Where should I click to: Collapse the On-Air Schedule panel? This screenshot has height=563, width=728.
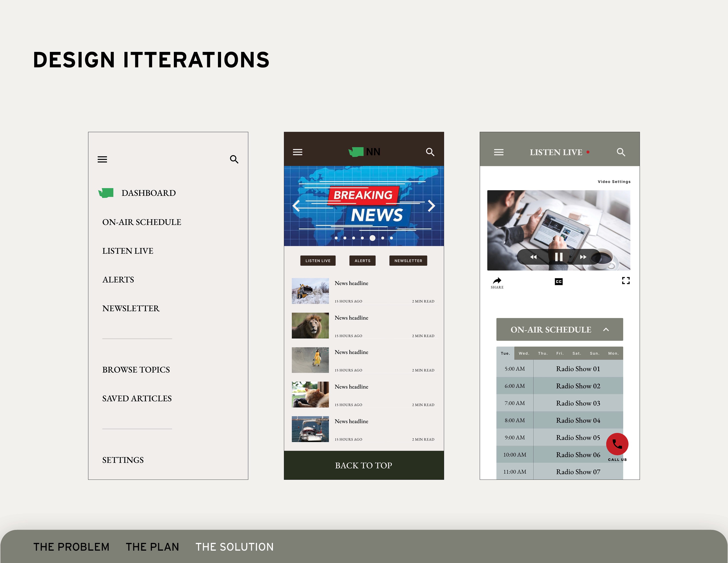[x=606, y=330]
